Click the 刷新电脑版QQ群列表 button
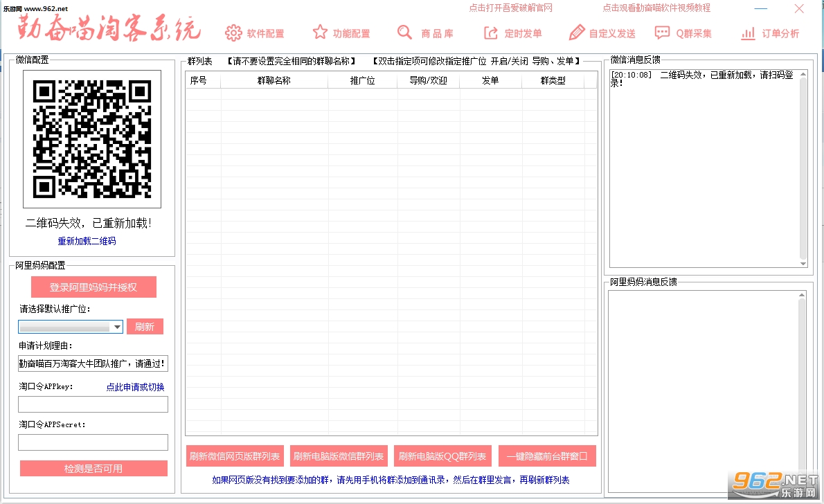The image size is (824, 504). [442, 456]
